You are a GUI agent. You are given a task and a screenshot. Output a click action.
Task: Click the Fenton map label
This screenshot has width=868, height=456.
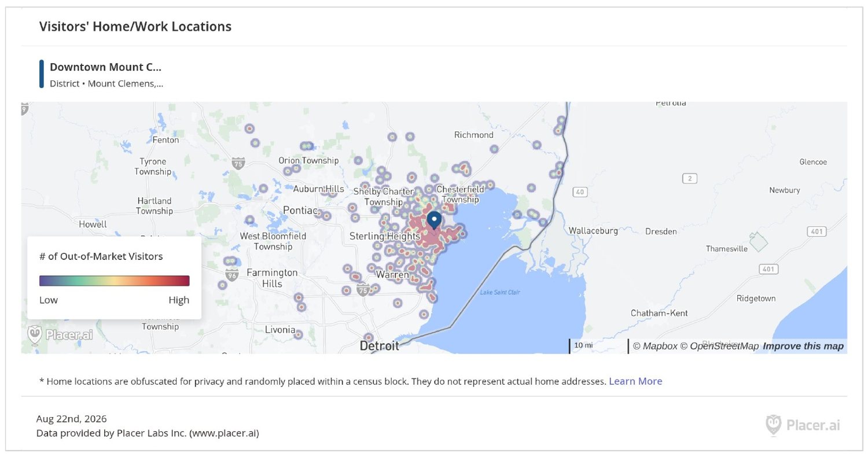click(x=166, y=140)
